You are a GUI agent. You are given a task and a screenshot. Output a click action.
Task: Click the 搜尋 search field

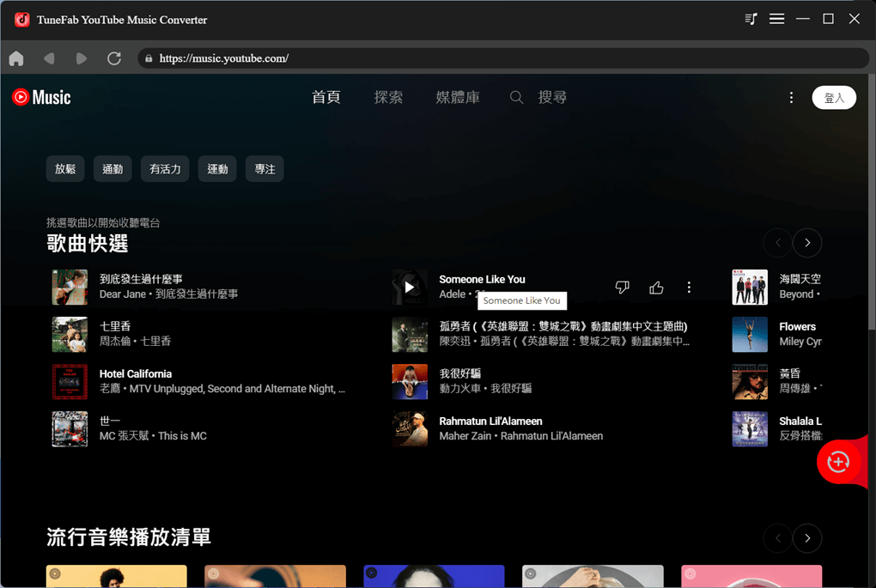pyautogui.click(x=552, y=97)
